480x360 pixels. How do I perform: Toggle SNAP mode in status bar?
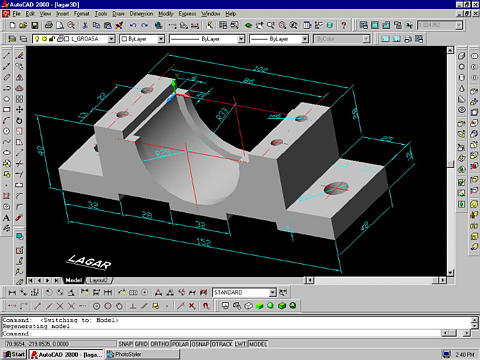pyautogui.click(x=126, y=344)
